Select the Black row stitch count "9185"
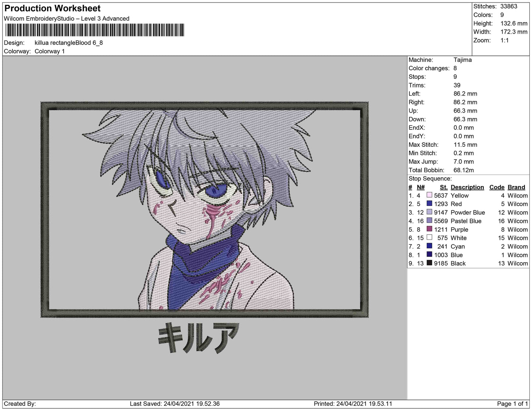 pyautogui.click(x=441, y=263)
